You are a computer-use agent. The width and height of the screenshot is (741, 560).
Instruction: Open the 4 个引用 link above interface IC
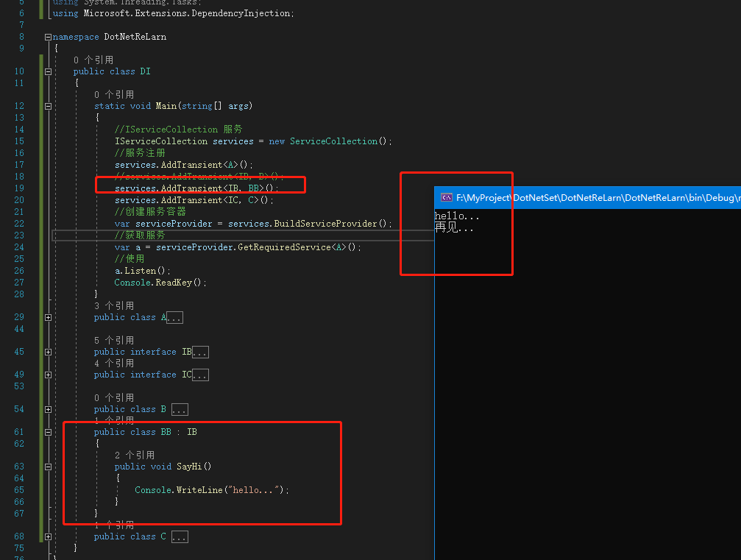114,363
